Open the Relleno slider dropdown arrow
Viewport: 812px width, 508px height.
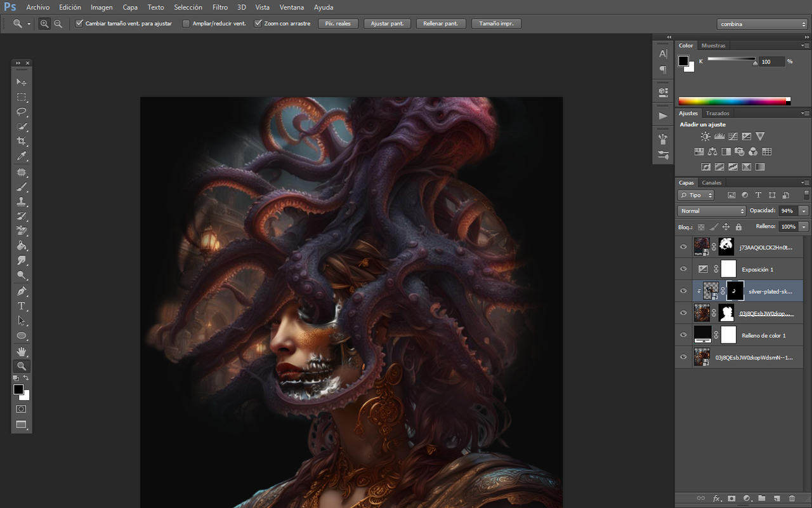(x=804, y=227)
